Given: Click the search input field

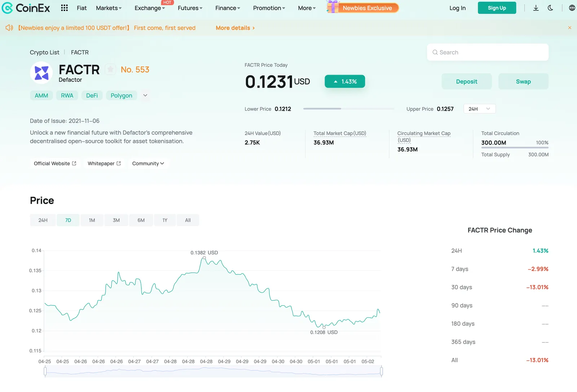Looking at the screenshot, I should pyautogui.click(x=488, y=52).
